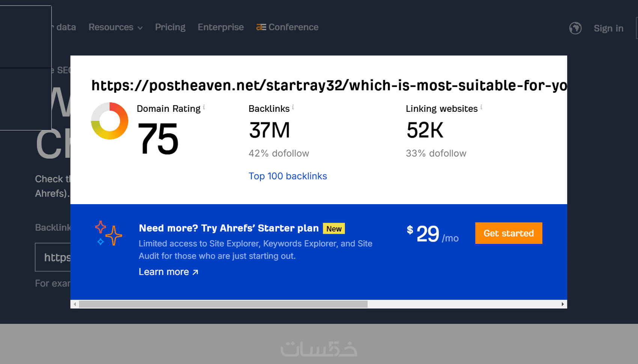Screen dimensions: 638x364
Task: Click the $29 /mo price
Action: tap(433, 234)
